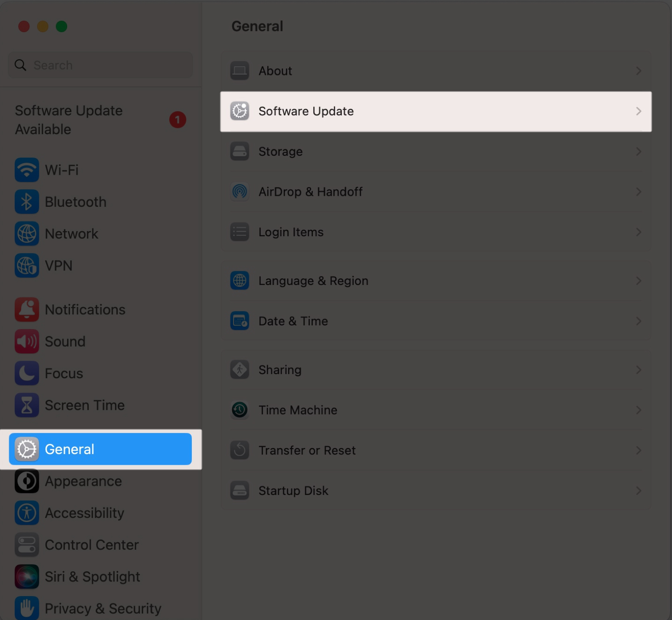Click the Time Machine clock icon
This screenshot has width=672, height=620.
[240, 410]
